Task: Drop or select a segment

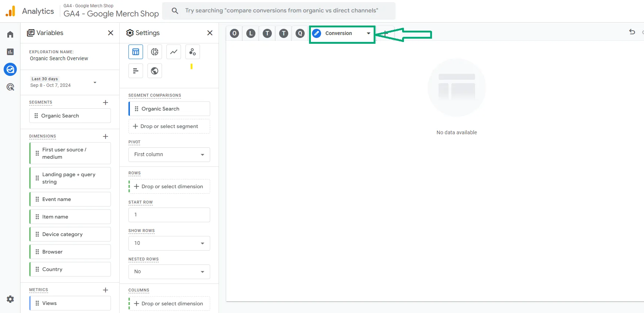Action: [169, 126]
